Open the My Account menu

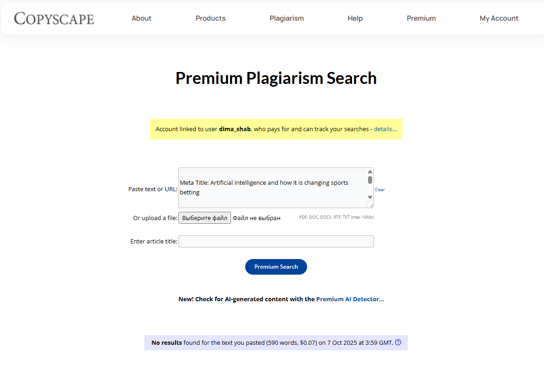[x=499, y=18]
